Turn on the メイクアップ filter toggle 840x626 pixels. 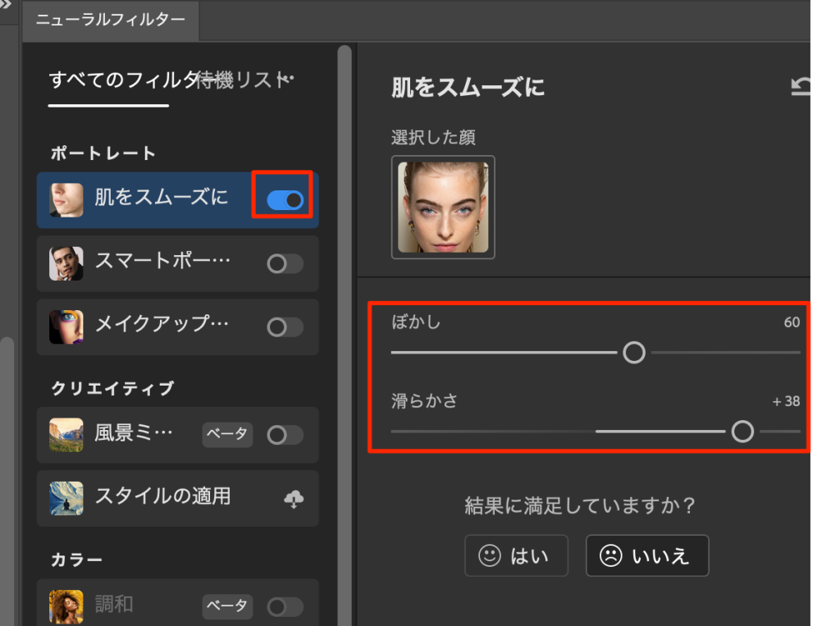(285, 327)
